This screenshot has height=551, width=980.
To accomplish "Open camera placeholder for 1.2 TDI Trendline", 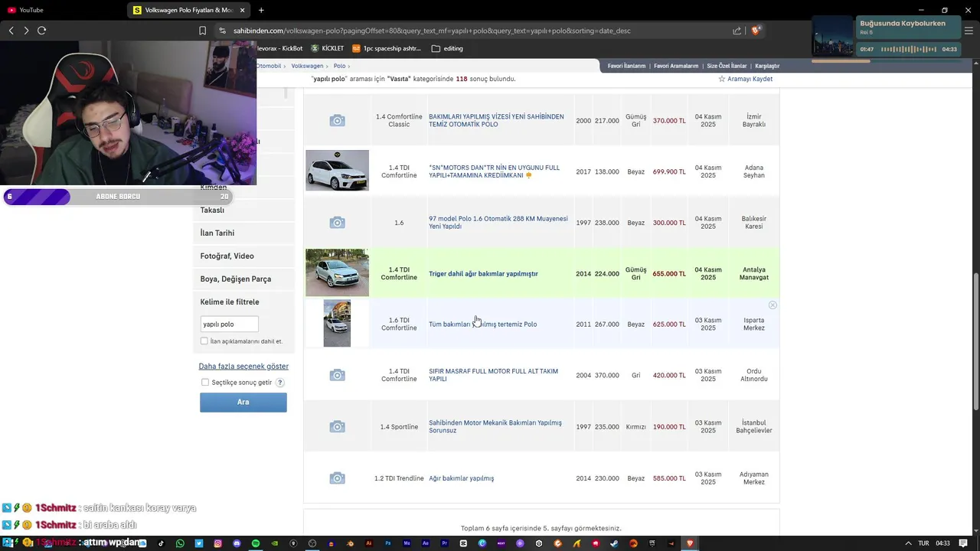I will [337, 478].
